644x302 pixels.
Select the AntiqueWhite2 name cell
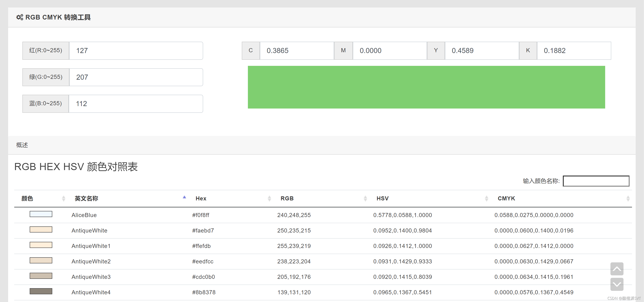(x=91, y=261)
